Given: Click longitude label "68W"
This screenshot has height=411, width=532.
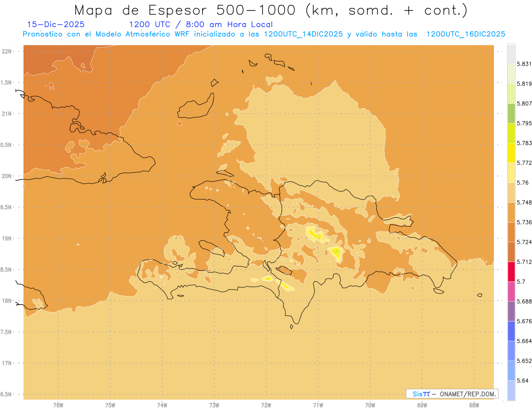Looking at the screenshot, I should click(474, 405).
